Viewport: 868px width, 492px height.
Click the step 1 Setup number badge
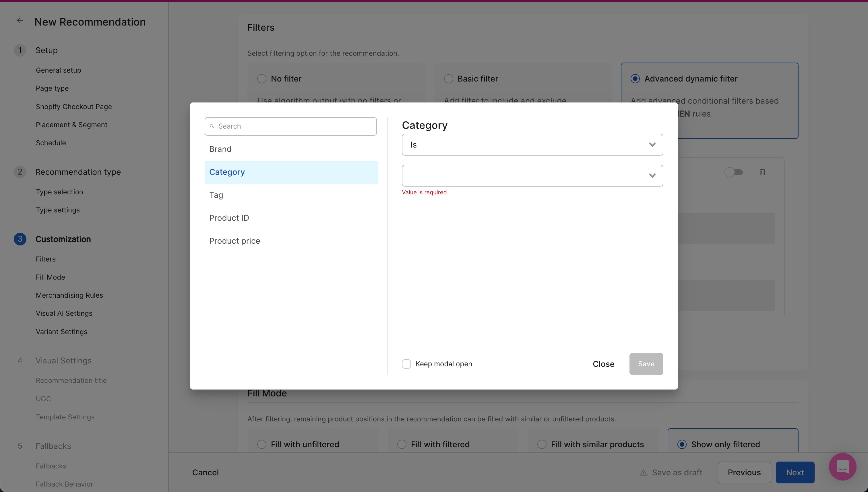click(x=20, y=50)
